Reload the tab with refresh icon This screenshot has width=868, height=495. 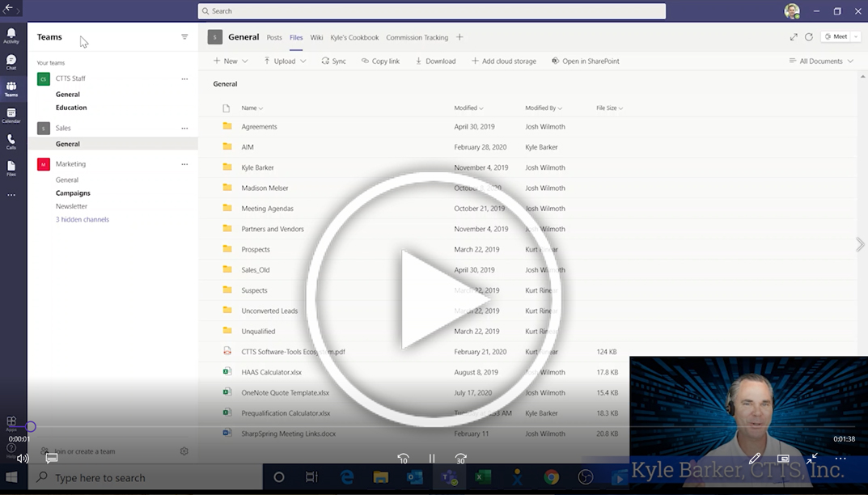coord(809,36)
